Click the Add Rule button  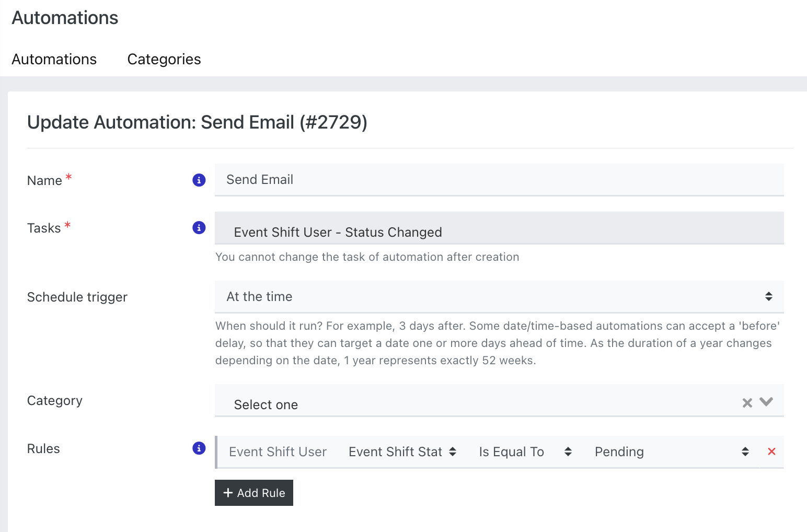click(254, 493)
